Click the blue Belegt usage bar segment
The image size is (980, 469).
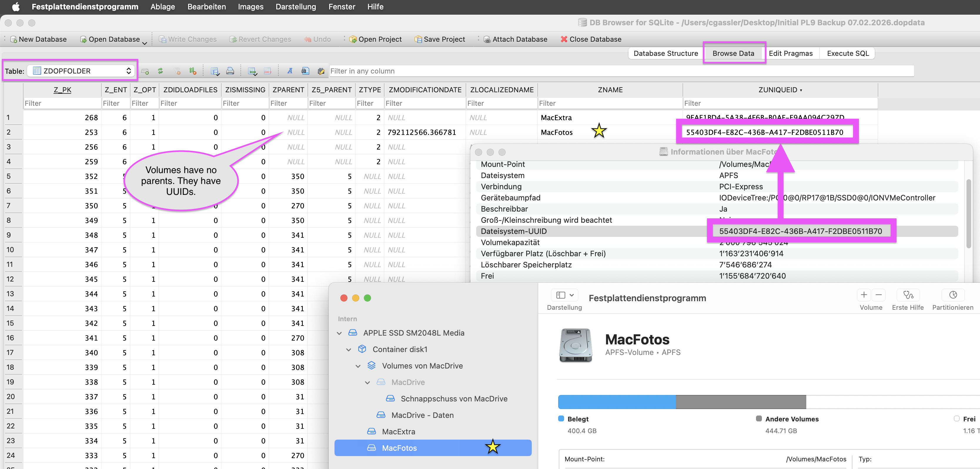pos(616,402)
